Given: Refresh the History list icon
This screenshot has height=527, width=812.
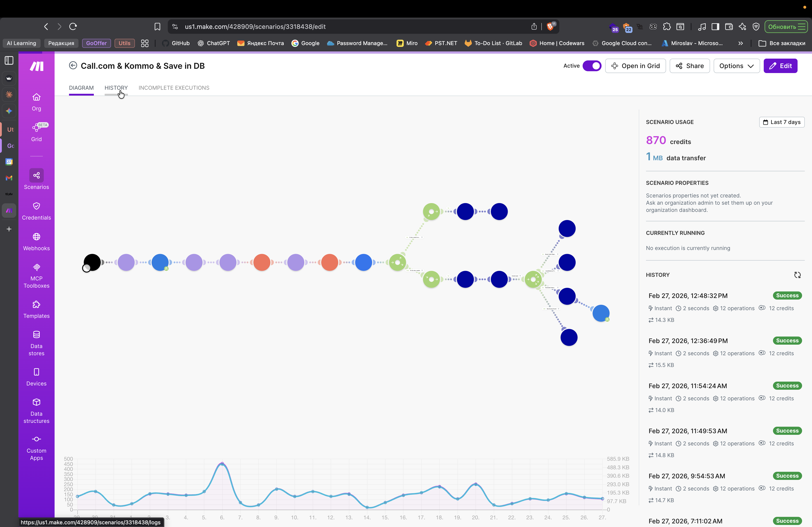Looking at the screenshot, I should click(x=797, y=275).
